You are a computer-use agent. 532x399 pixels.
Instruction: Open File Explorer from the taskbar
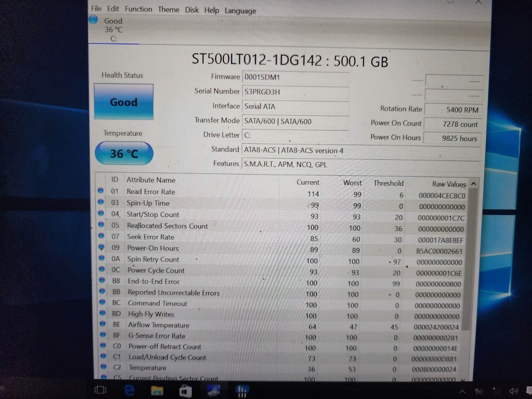coord(157,391)
